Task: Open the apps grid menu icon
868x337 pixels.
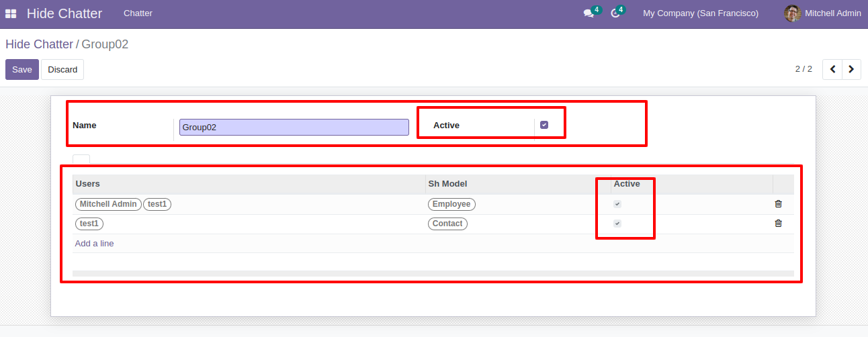Action: tap(11, 13)
